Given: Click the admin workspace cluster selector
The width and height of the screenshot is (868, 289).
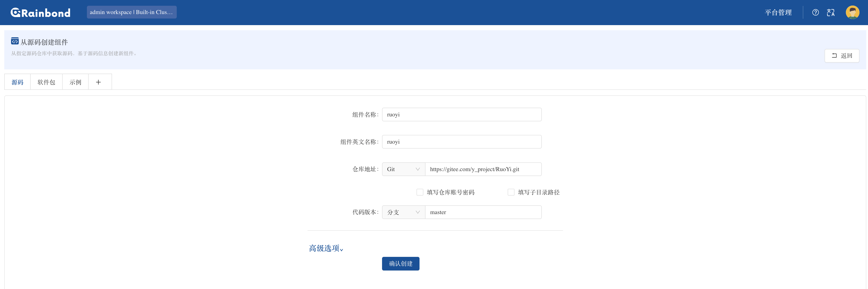Looking at the screenshot, I should tap(131, 12).
